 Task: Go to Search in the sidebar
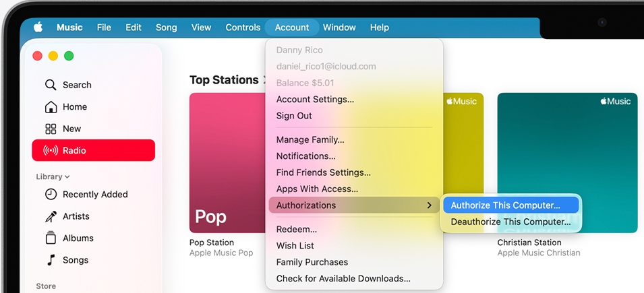coord(93,85)
